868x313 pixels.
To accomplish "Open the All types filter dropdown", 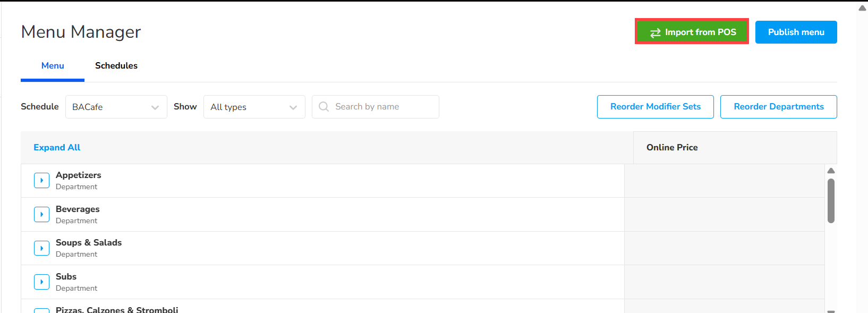I will coord(254,107).
